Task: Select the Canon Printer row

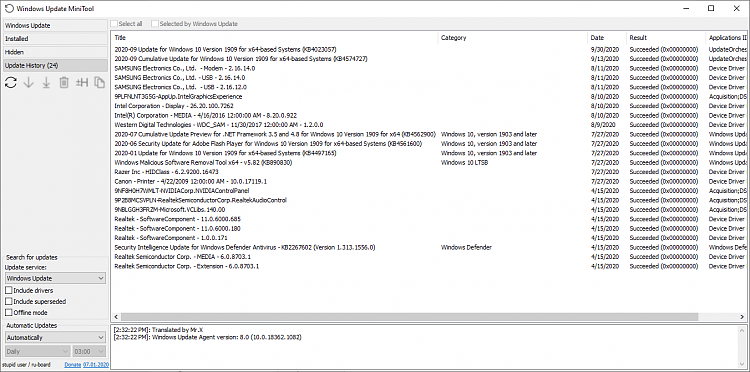Action: 430,181
